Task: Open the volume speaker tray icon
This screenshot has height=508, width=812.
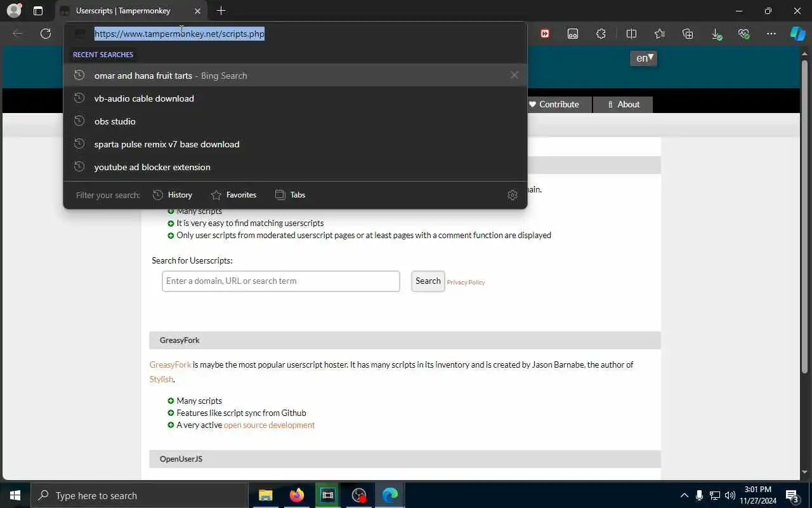Action: click(x=730, y=495)
